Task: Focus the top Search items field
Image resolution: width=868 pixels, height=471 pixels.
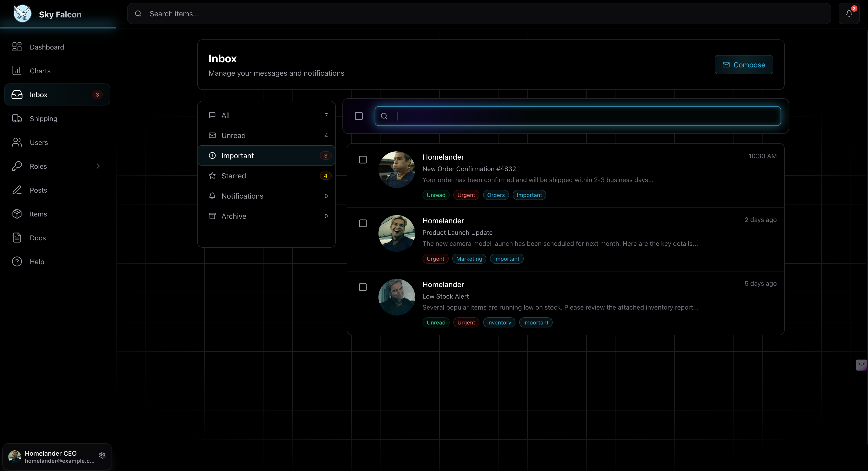Action: click(x=479, y=14)
